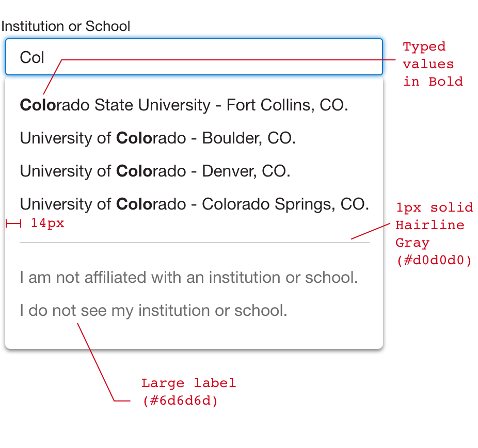Click the red "Large label" annotation text

coord(188,383)
